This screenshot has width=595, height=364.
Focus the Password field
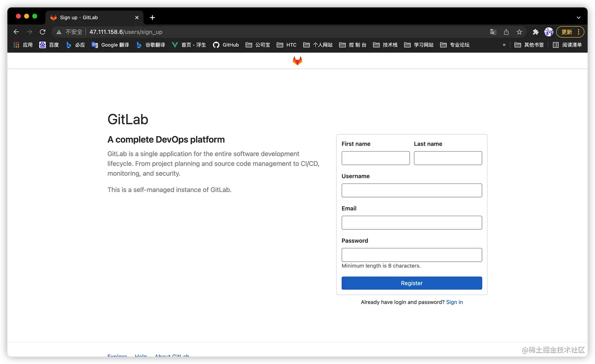tap(412, 255)
